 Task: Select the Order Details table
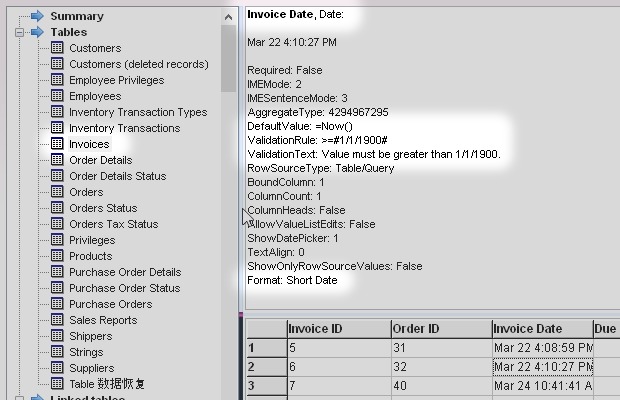[100, 160]
